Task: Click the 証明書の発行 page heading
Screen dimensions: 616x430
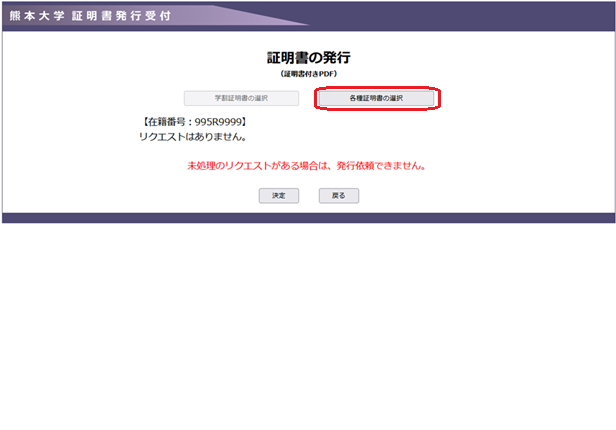Action: pos(308,57)
